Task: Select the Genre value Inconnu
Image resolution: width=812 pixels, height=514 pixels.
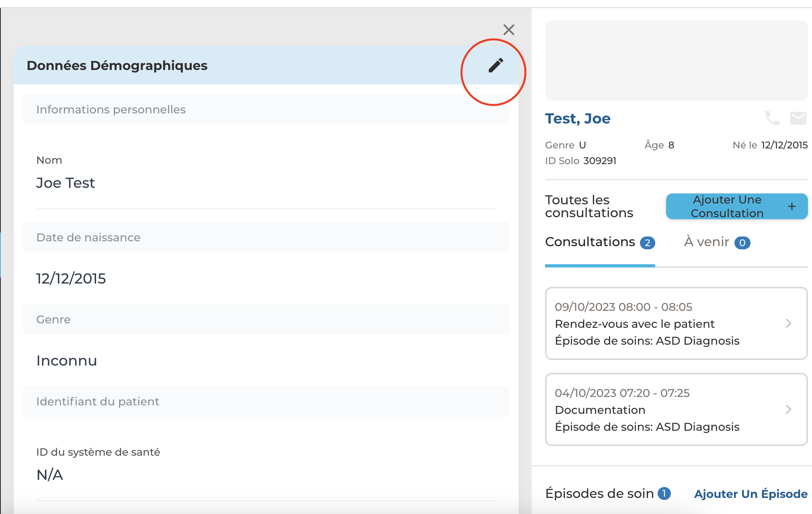Action: pos(67,361)
